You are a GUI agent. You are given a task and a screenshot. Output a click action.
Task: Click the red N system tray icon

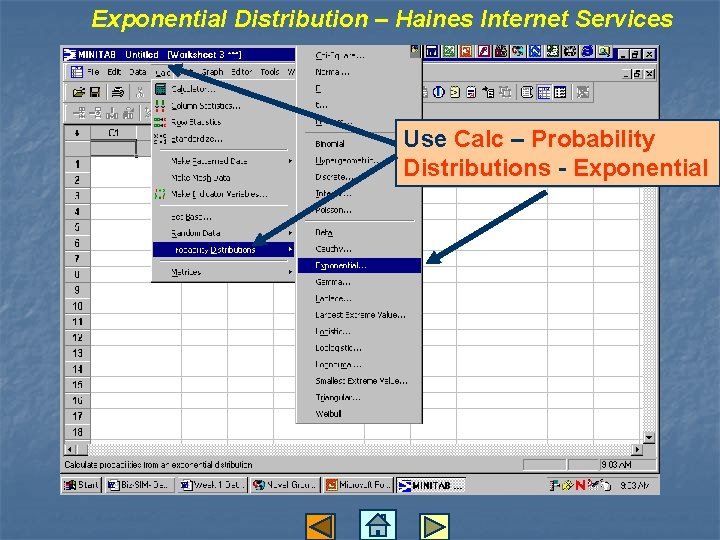point(581,485)
